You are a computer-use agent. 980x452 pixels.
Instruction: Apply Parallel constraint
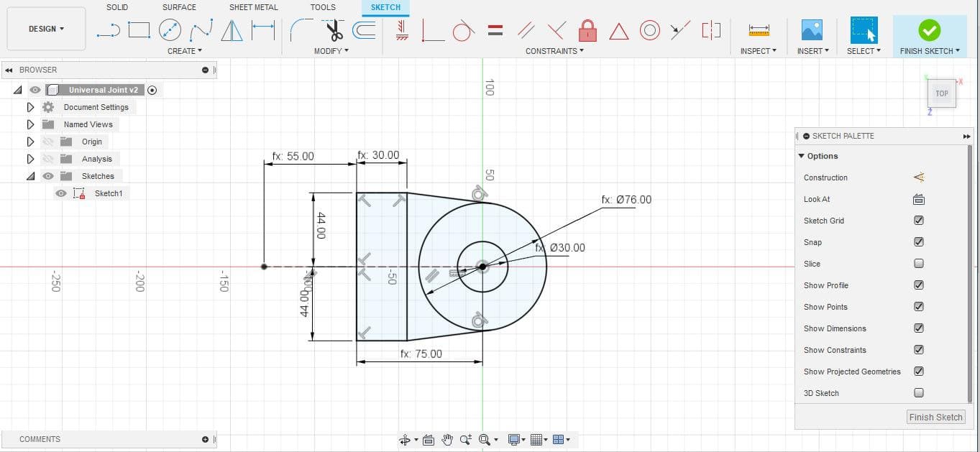[x=526, y=30]
